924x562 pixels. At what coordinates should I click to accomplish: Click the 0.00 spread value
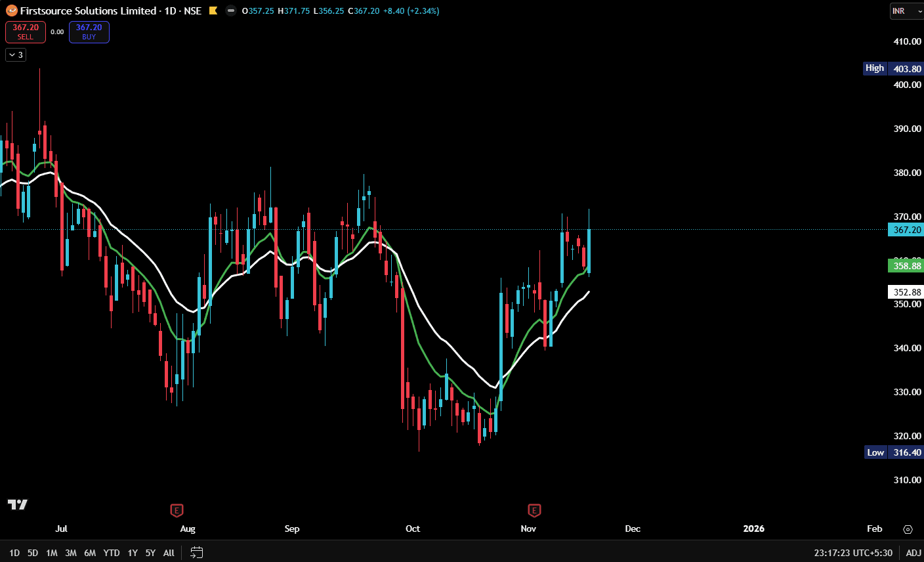57,32
